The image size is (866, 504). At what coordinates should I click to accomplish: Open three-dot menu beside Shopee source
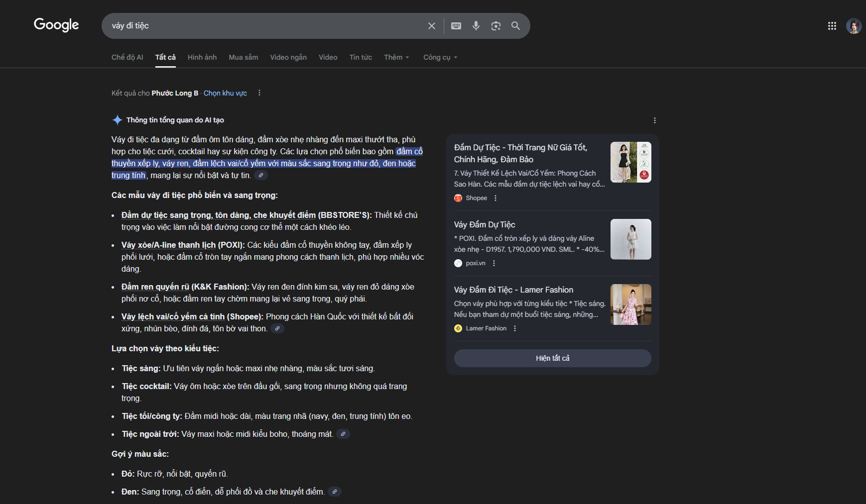pyautogui.click(x=495, y=198)
